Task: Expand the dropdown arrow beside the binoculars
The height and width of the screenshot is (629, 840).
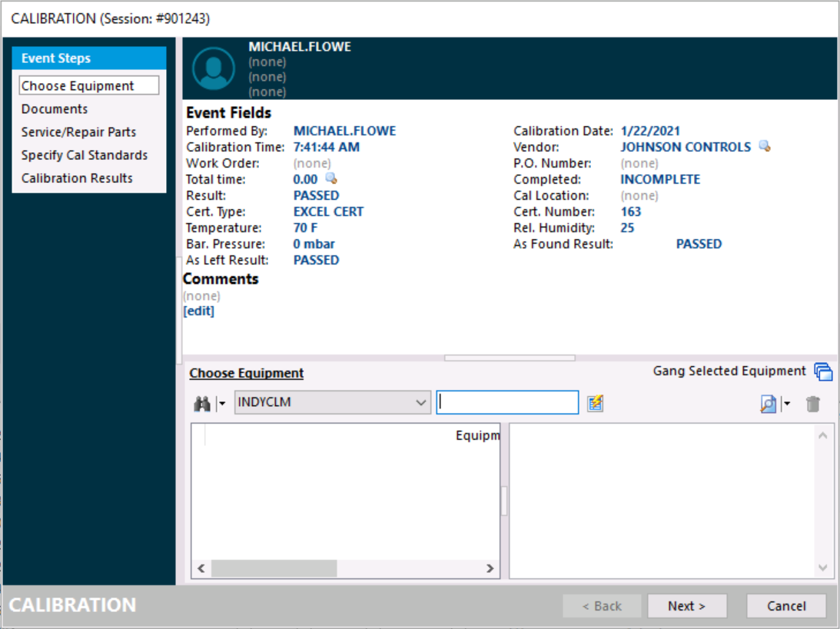Action: [222, 404]
